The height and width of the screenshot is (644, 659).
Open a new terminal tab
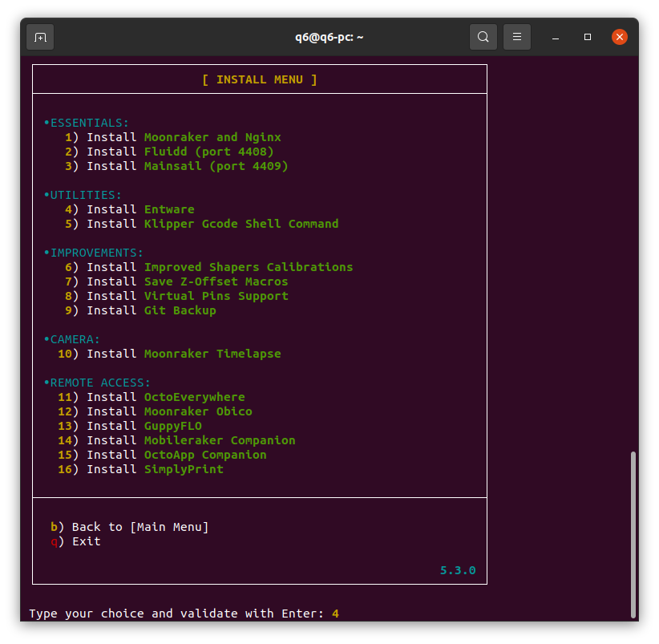[40, 38]
